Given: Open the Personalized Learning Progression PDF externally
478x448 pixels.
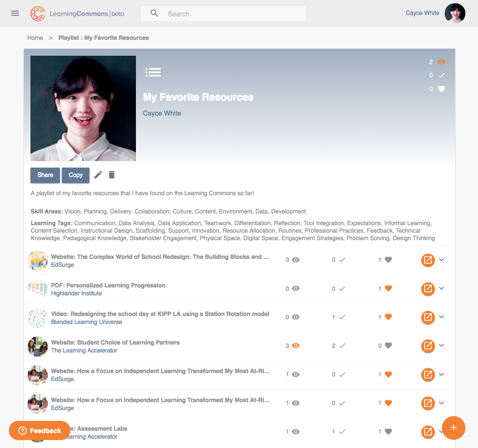Looking at the screenshot, I should coord(428,288).
